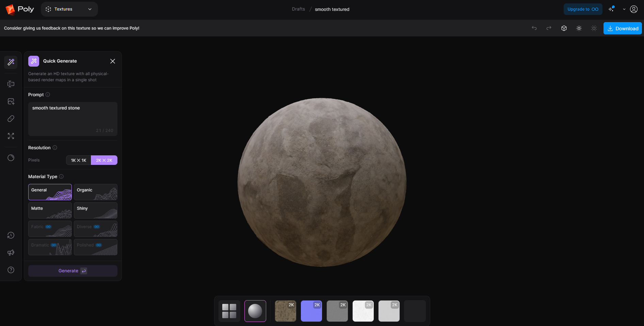The height and width of the screenshot is (326, 644).
Task: Go to Drafts breadcrumb
Action: [298, 9]
